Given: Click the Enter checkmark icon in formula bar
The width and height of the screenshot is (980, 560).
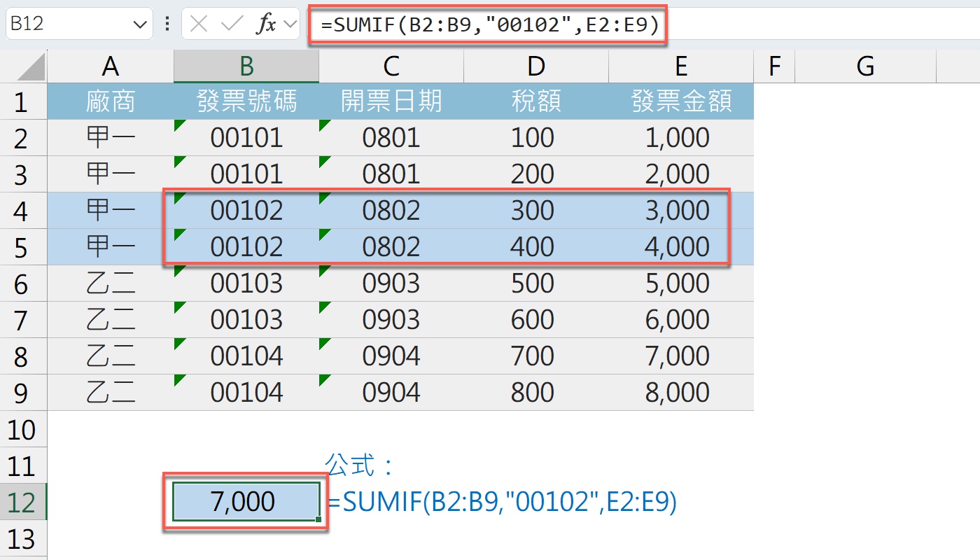Looking at the screenshot, I should click(231, 24).
